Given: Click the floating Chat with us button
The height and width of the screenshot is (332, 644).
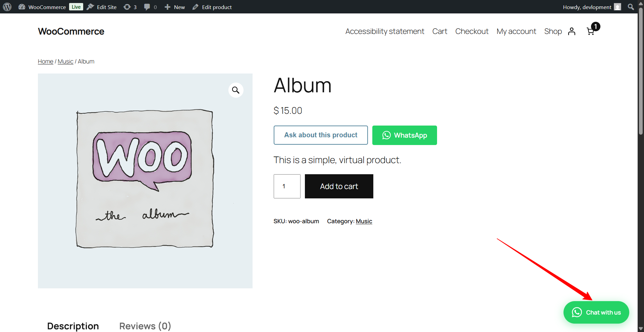Looking at the screenshot, I should 596,312.
